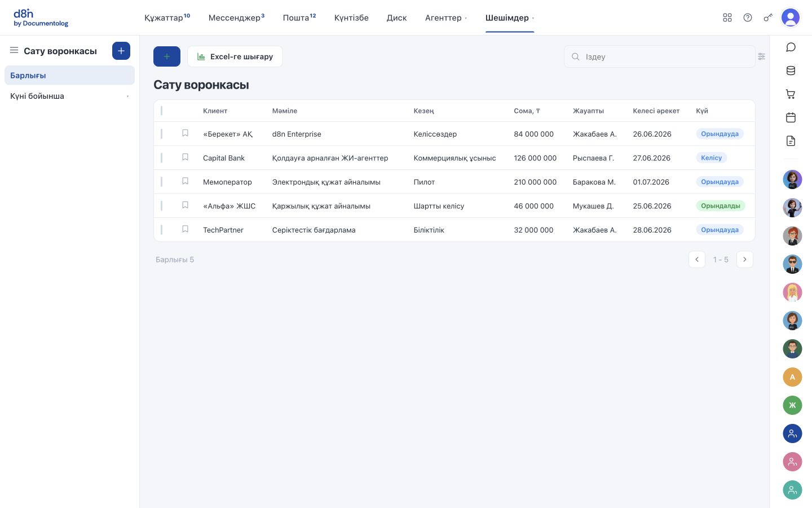This screenshot has height=508, width=812.
Task: Click the Іздеу search field
Action: [x=659, y=56]
